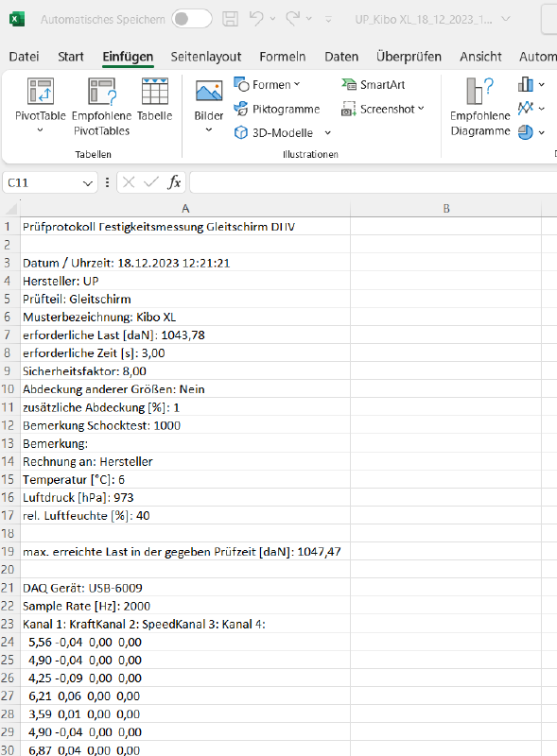Open Piktogramme icon library
This screenshot has height=756, width=557.
241,109
